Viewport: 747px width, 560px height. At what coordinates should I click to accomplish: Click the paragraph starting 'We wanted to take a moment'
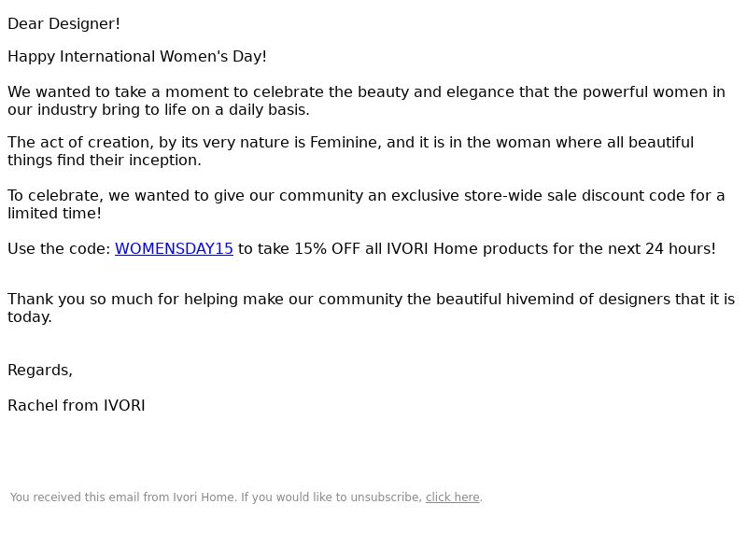(366, 101)
